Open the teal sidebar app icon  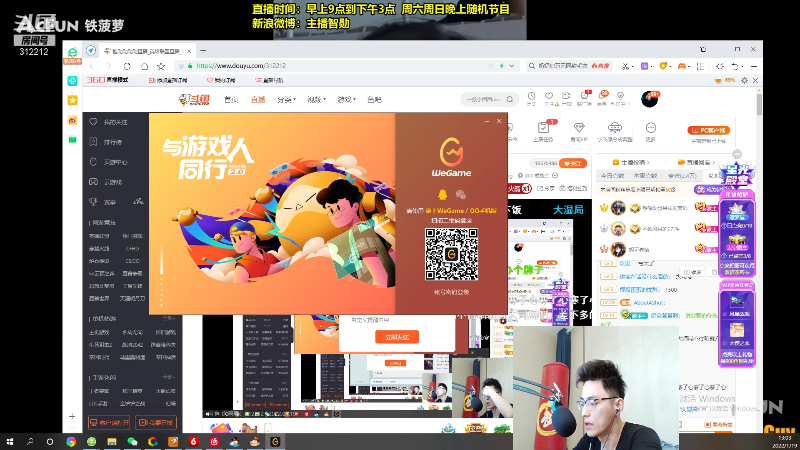click(72, 81)
